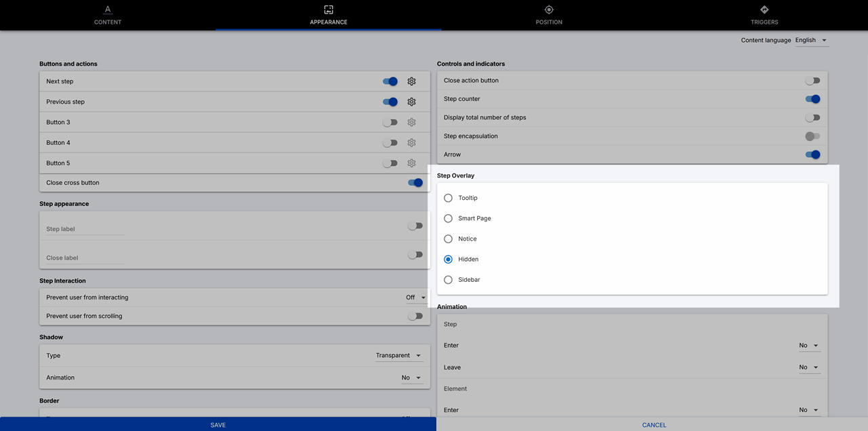Disable the Close cross button toggle
This screenshot has width=868, height=431.
coord(415,183)
